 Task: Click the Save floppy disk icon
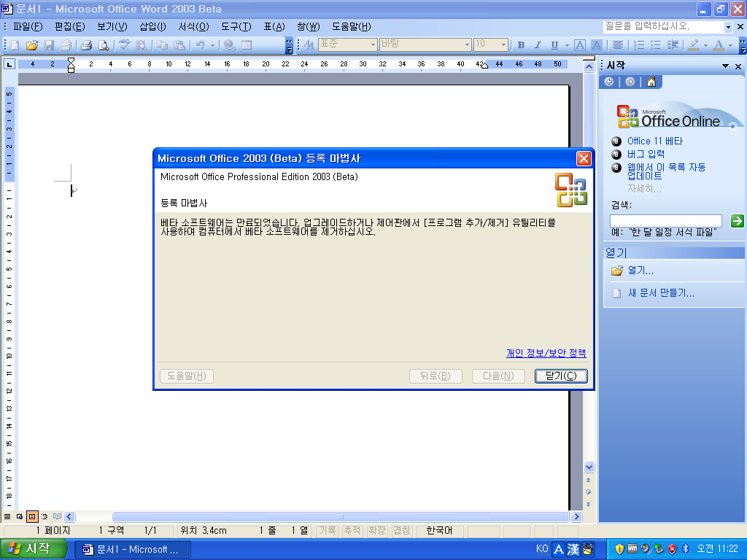coord(49,45)
